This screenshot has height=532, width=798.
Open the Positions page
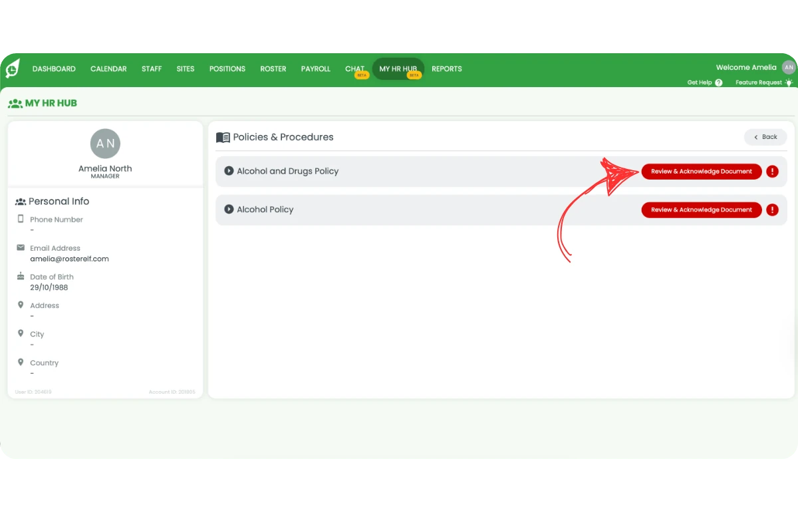coord(227,68)
